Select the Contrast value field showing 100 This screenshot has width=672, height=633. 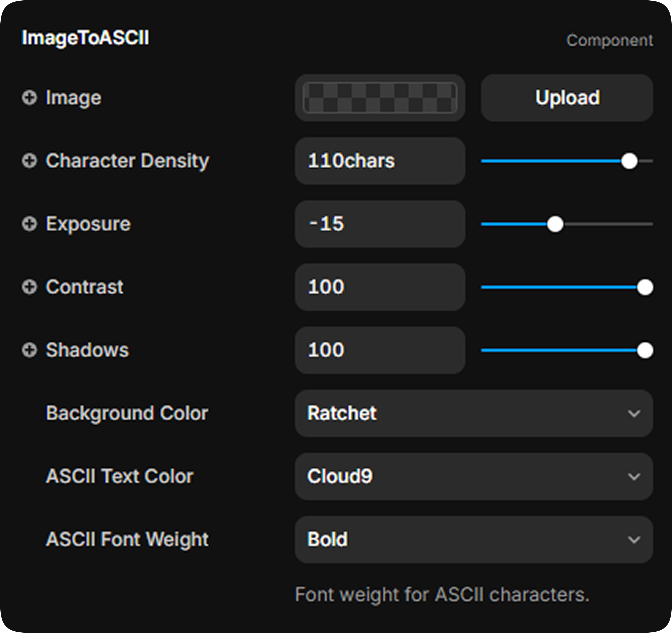click(380, 287)
